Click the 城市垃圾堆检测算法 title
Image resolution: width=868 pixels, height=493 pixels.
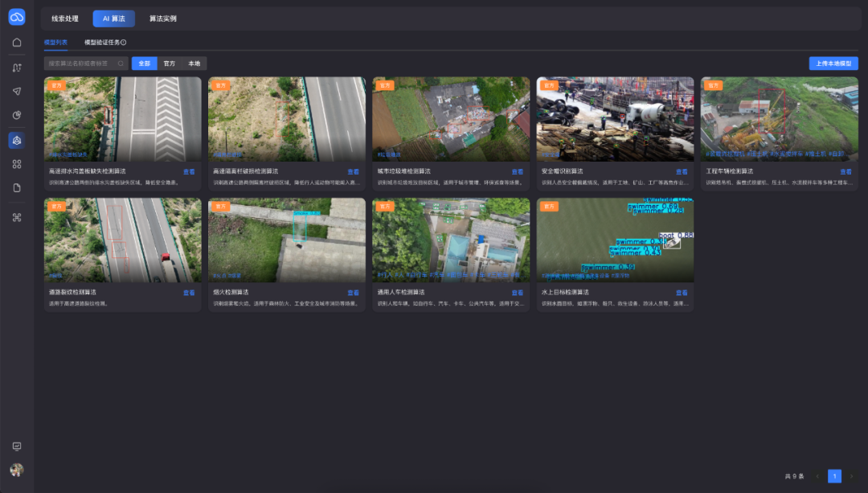tap(403, 171)
